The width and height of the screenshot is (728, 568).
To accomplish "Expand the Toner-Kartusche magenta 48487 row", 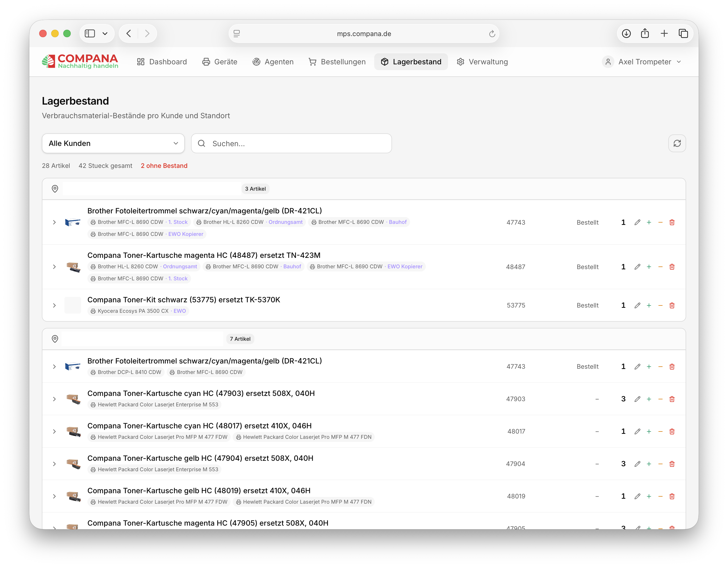I will 54,267.
